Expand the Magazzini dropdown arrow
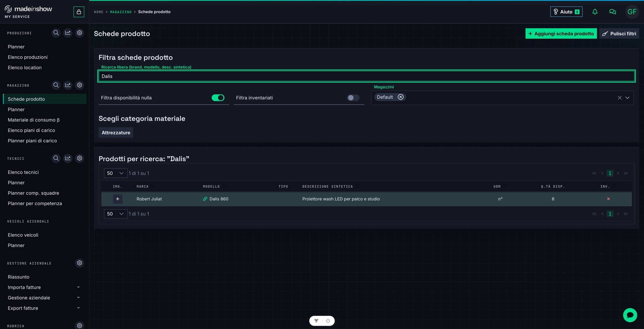This screenshot has height=329, width=644. [627, 98]
